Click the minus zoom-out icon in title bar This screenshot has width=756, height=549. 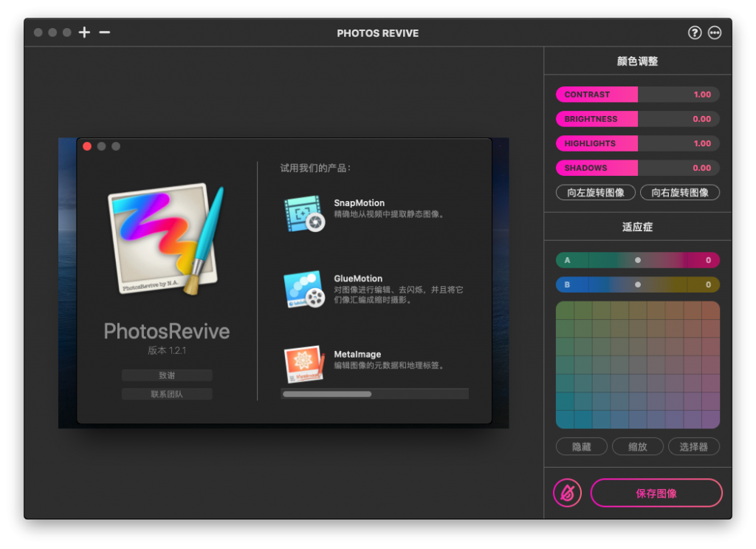tap(105, 33)
